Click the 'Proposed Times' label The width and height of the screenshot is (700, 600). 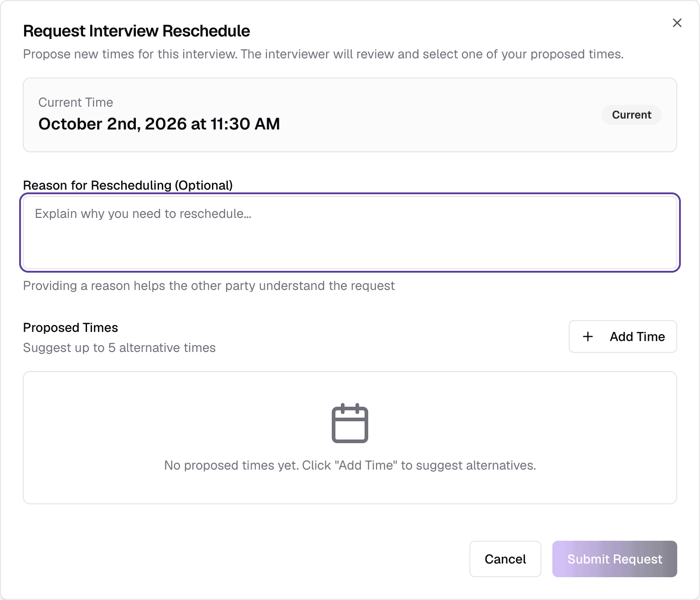click(71, 327)
